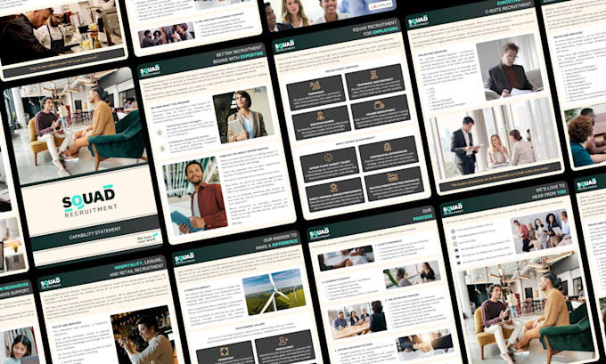
Task: Click the Direct Personal Service card icon
Action: [333, 188]
